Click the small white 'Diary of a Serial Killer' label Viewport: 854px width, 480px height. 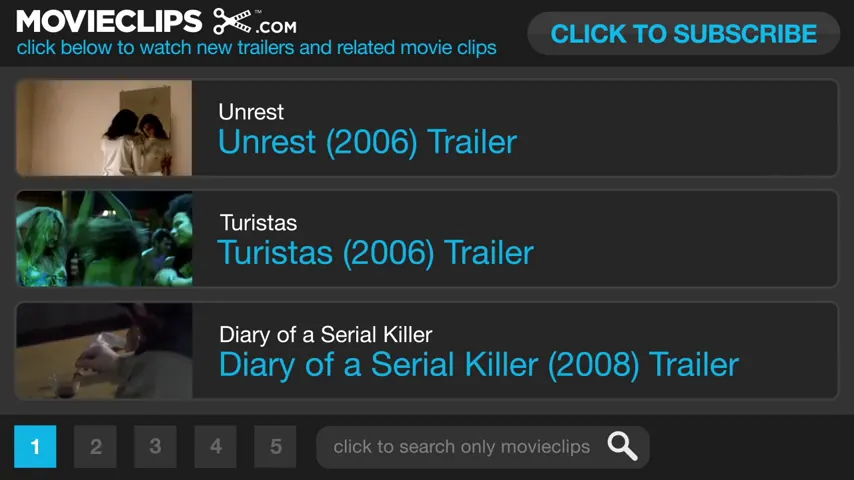pos(325,334)
